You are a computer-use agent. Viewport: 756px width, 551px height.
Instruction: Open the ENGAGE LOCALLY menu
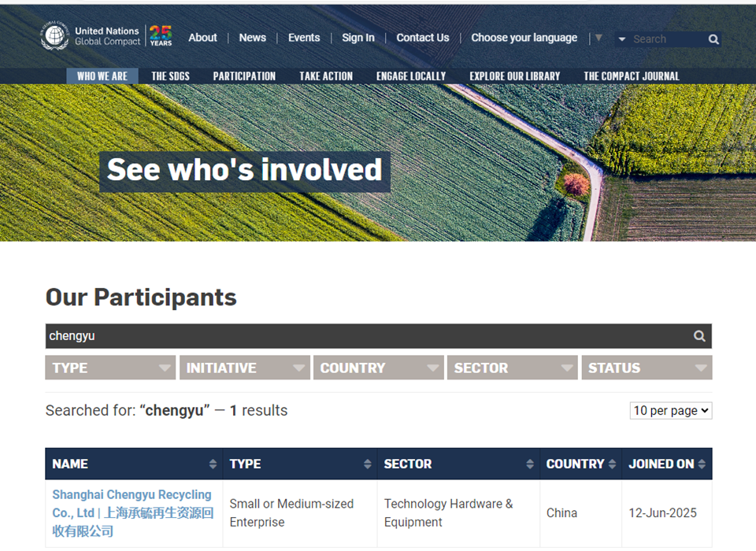[411, 76]
